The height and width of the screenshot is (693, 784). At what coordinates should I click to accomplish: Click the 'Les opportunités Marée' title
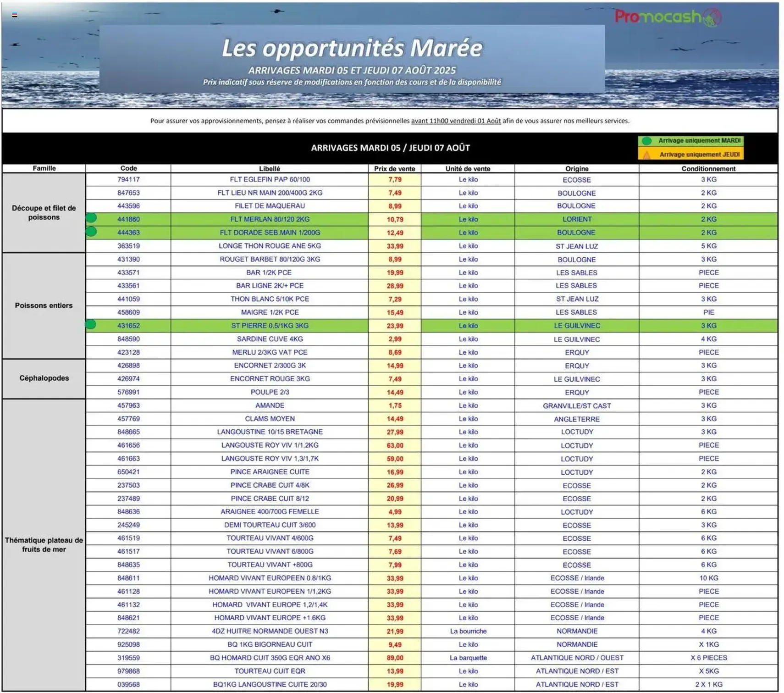[x=352, y=48]
